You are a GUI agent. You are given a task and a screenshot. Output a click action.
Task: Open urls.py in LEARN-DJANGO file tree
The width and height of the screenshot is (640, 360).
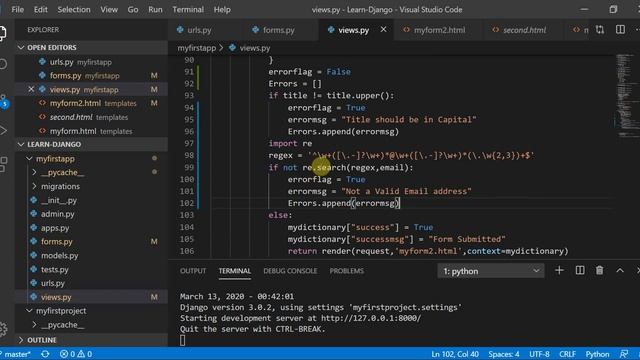coord(91,283)
